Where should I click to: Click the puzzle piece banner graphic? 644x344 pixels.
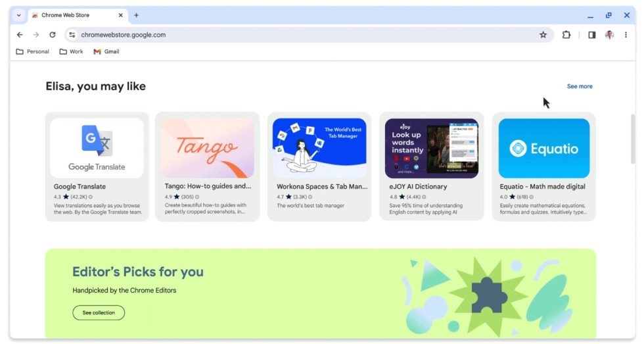(489, 297)
